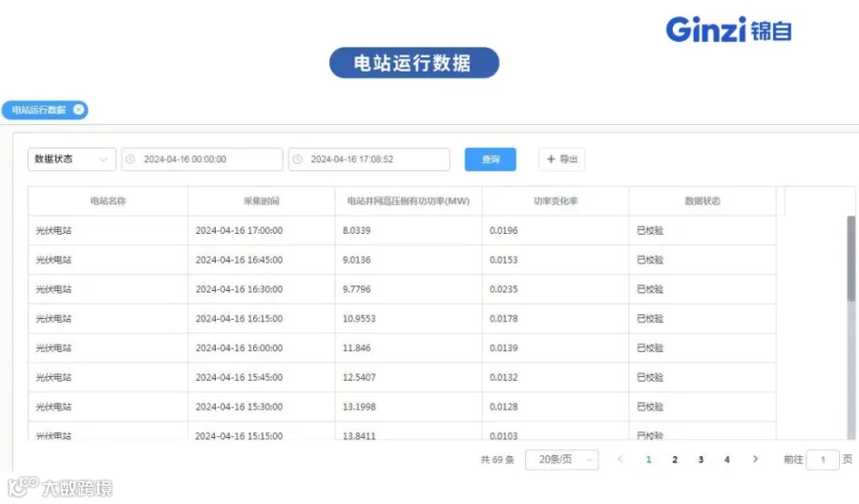Go to page 3
The height and width of the screenshot is (504, 859).
[x=701, y=460]
